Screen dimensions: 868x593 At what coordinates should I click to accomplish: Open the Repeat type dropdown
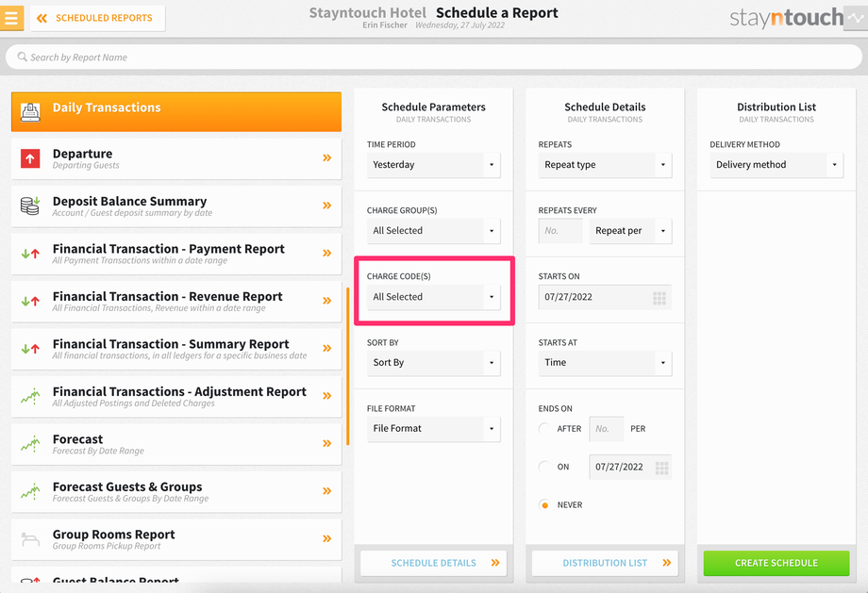click(605, 165)
